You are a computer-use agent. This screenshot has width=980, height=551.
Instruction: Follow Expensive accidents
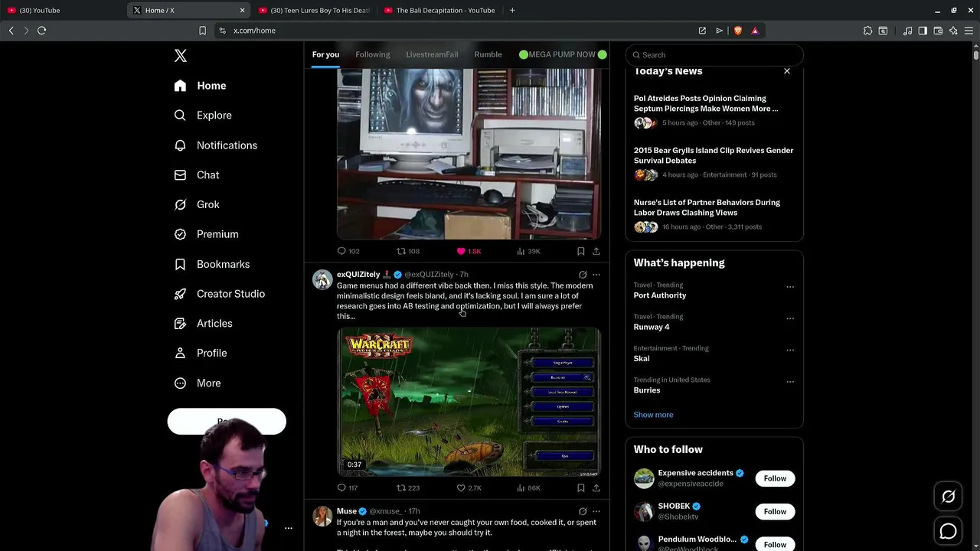tap(775, 478)
